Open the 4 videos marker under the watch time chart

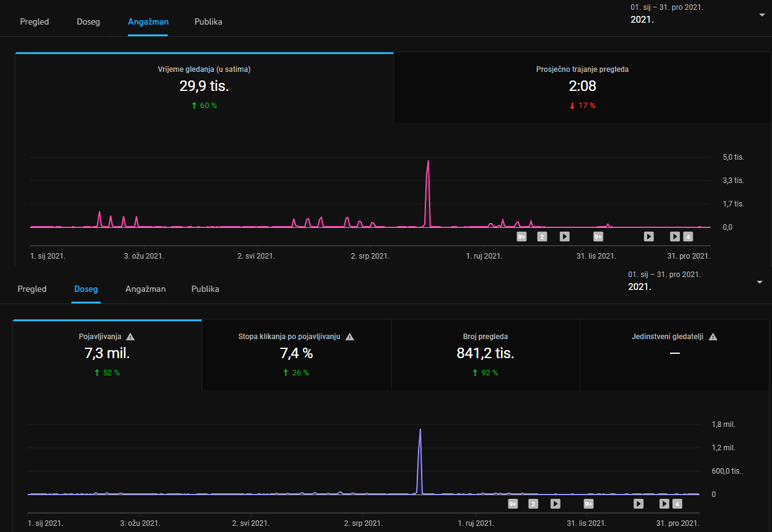point(688,237)
